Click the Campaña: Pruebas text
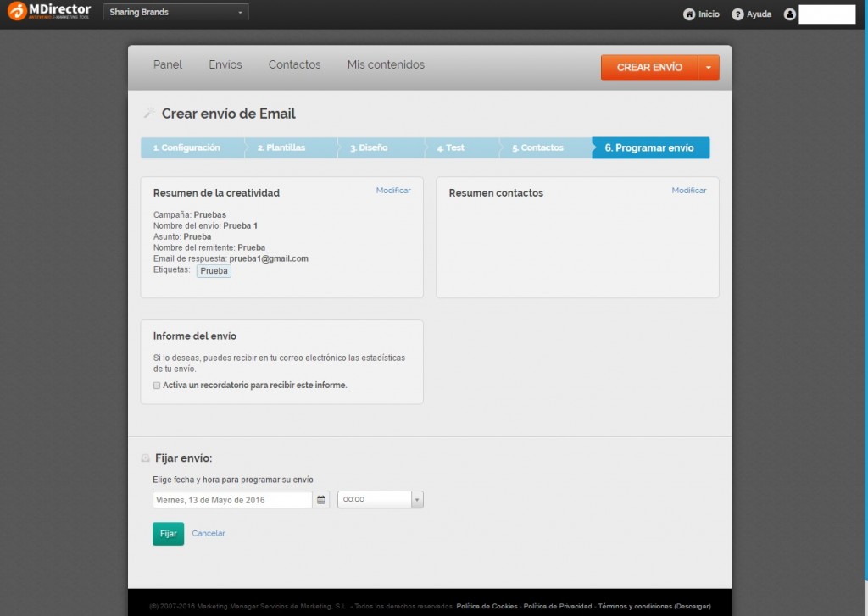868x616 pixels. (x=190, y=214)
